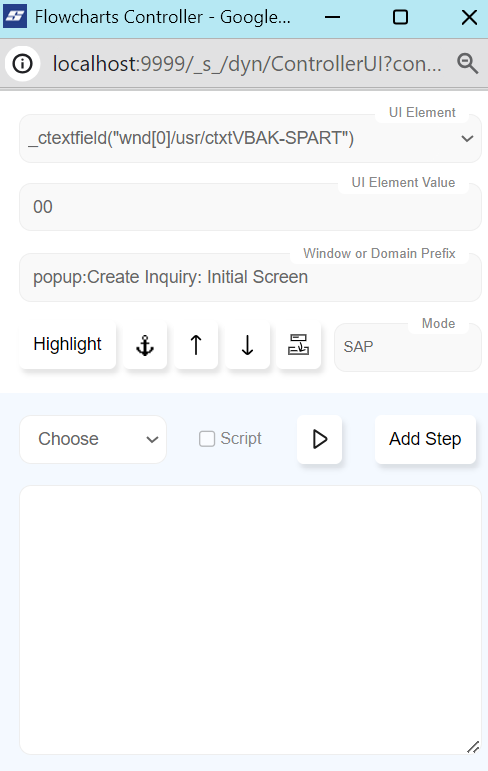Click inside the large empty script text area
This screenshot has width=488, height=771.
pos(250,620)
